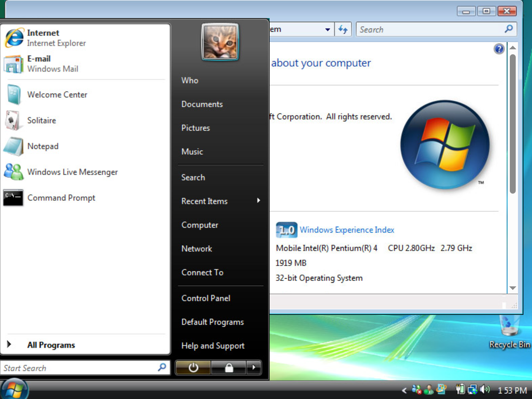Screen dimensions: 532x399
Task: Click volume speaker tray icon
Action: (x=485, y=389)
